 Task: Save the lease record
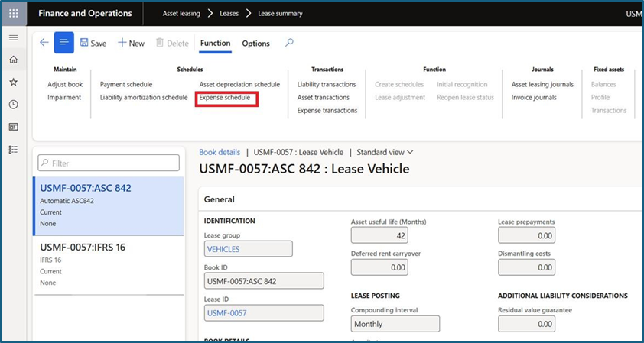tap(93, 44)
